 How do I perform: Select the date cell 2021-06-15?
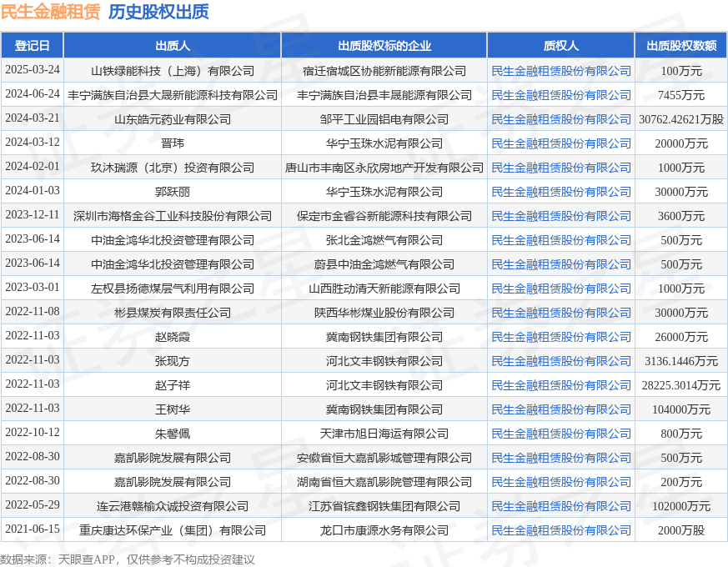[33, 529]
